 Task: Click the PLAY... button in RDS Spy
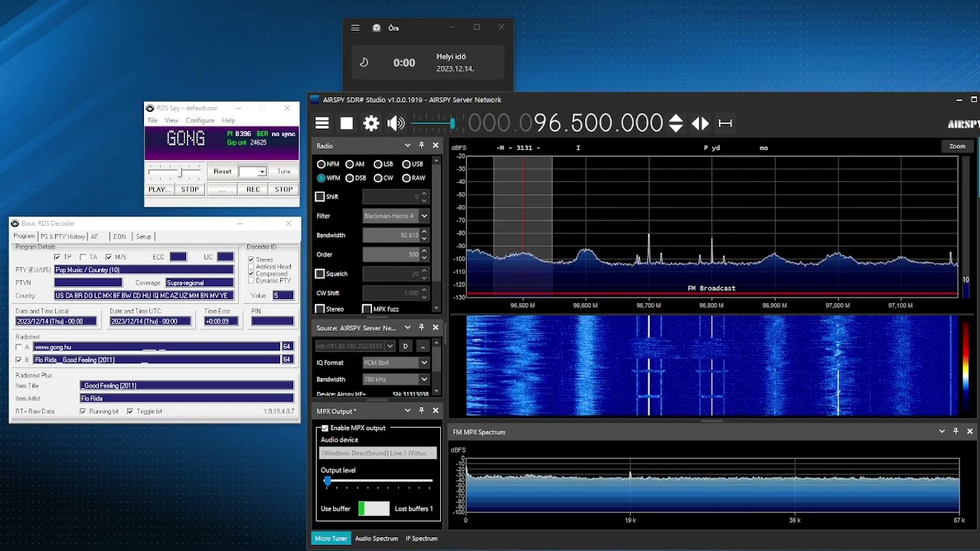160,189
